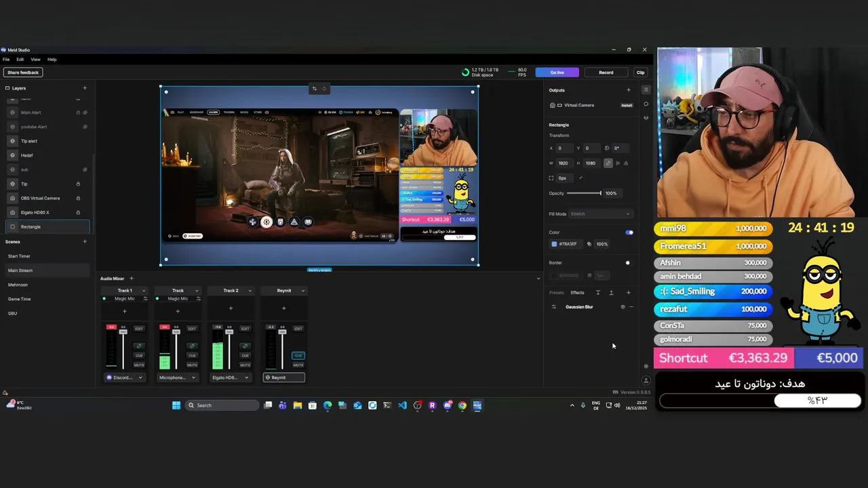Click the lock icon on the Tip layer

[78, 184]
